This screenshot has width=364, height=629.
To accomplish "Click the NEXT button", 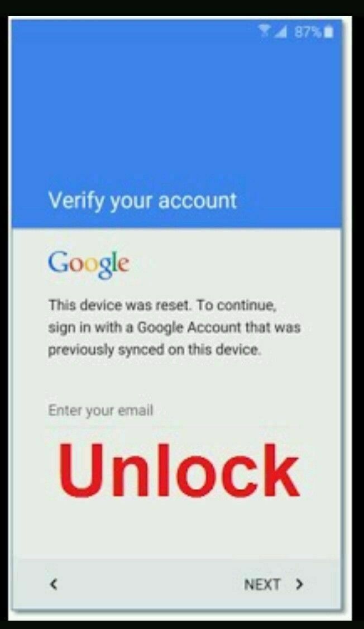I will 274,584.
